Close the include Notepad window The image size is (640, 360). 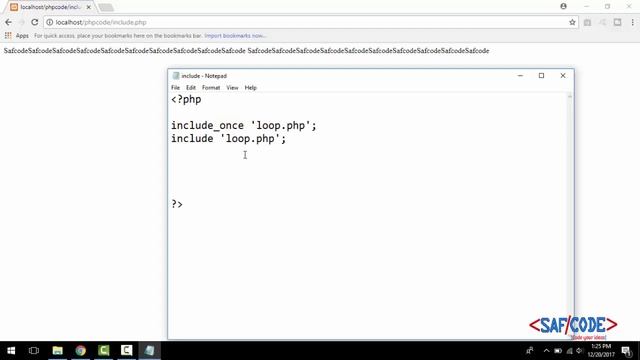(563, 76)
